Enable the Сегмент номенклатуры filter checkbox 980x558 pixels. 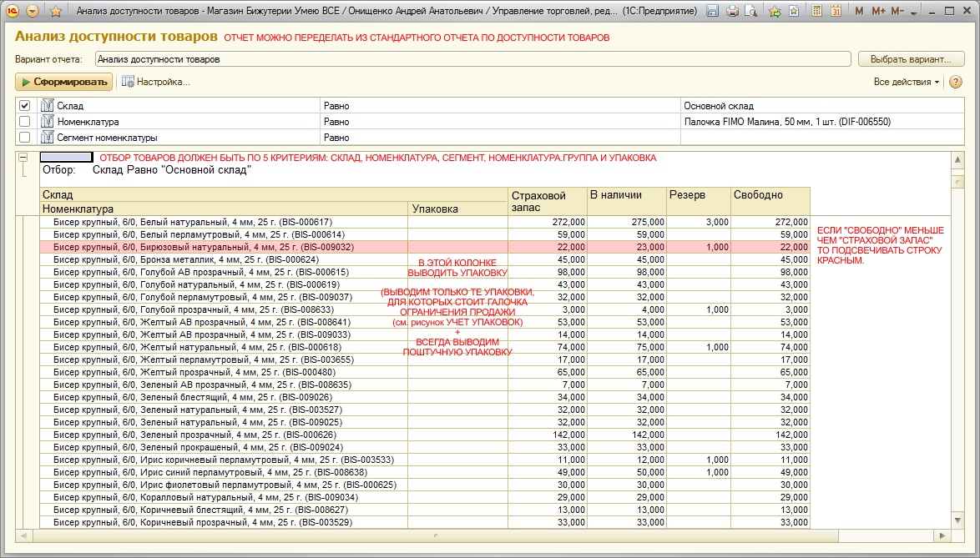(25, 138)
